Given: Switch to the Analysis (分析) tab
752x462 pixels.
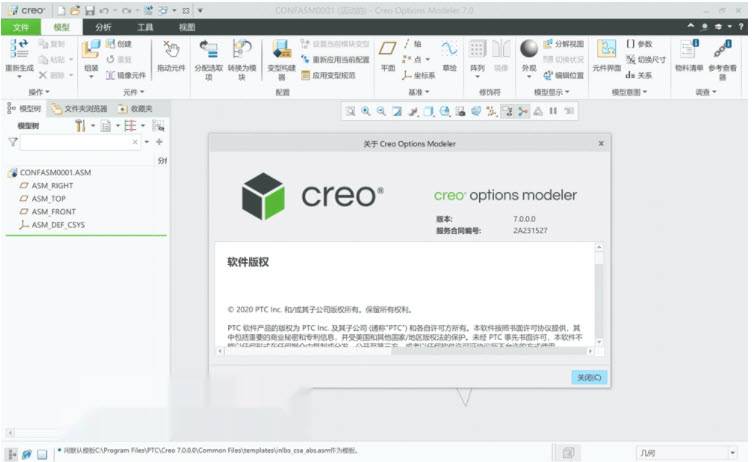Looking at the screenshot, I should tap(103, 27).
